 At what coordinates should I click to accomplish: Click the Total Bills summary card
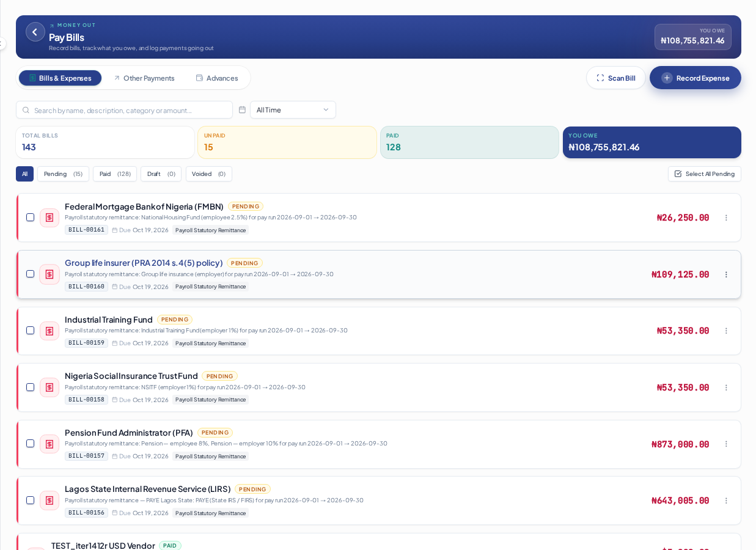(x=105, y=142)
